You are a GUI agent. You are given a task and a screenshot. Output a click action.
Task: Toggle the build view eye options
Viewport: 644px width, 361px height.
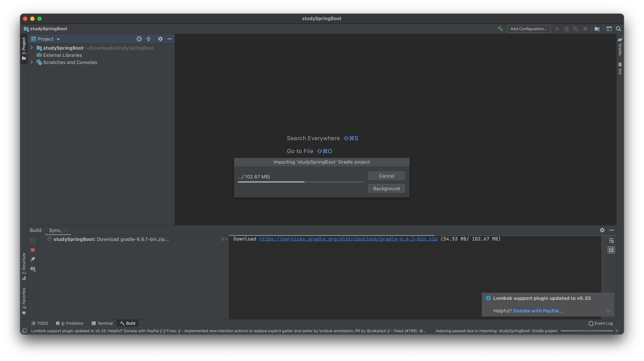click(x=33, y=269)
